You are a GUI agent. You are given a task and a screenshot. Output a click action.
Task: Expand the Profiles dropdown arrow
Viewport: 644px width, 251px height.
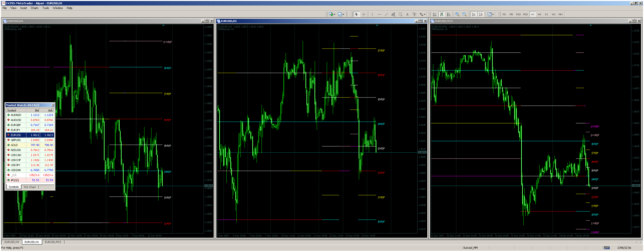(343, 14)
